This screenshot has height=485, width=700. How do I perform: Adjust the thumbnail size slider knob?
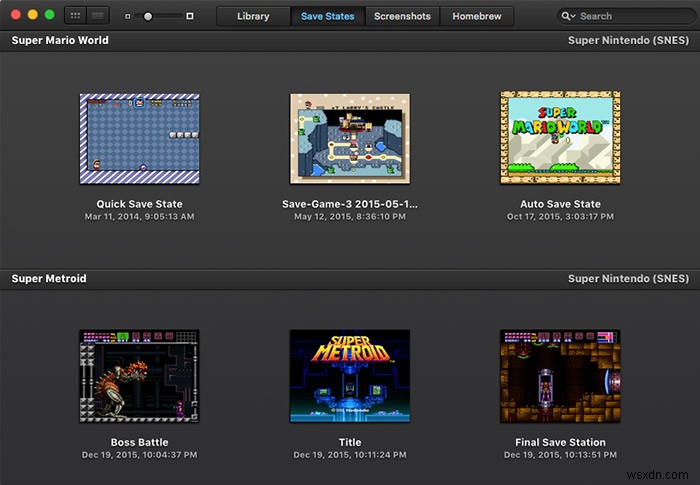click(148, 17)
